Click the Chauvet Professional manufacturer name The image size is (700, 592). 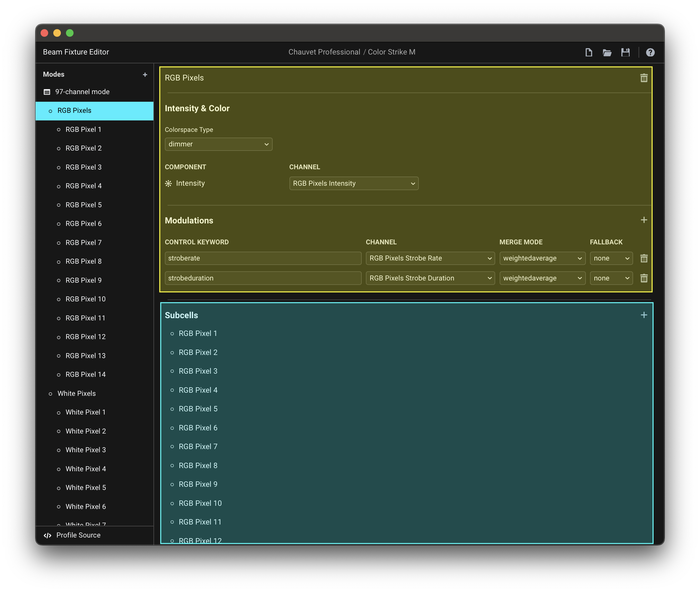coord(324,52)
